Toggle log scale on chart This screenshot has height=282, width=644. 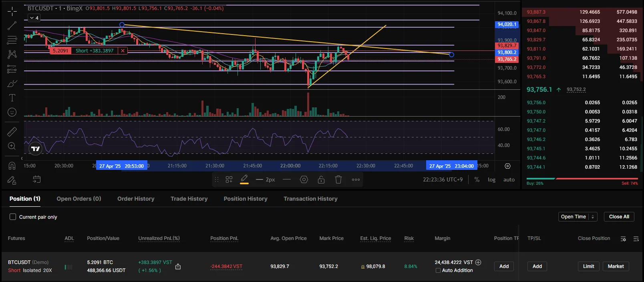point(491,179)
